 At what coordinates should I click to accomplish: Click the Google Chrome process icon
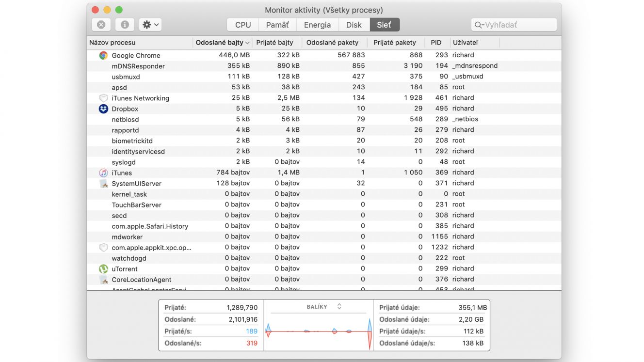103,55
